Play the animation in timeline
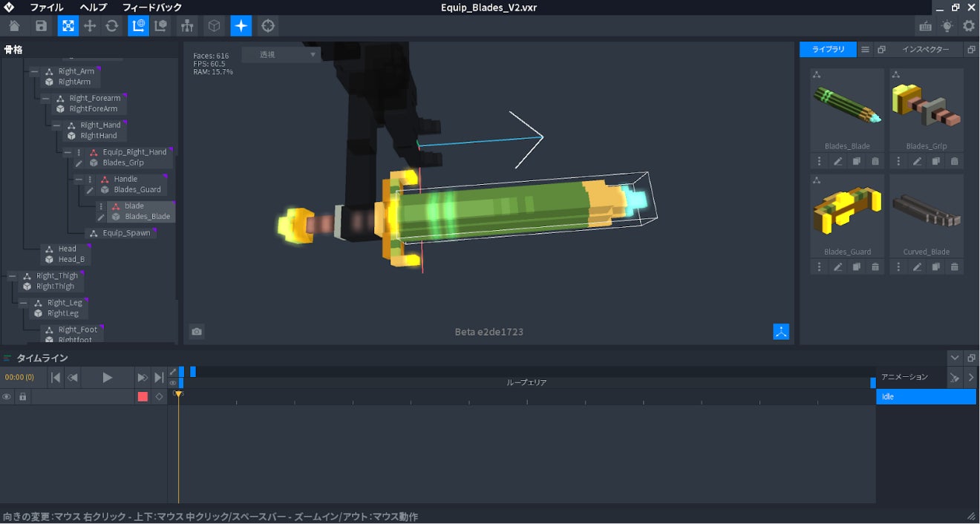The image size is (980, 524). 107,378
